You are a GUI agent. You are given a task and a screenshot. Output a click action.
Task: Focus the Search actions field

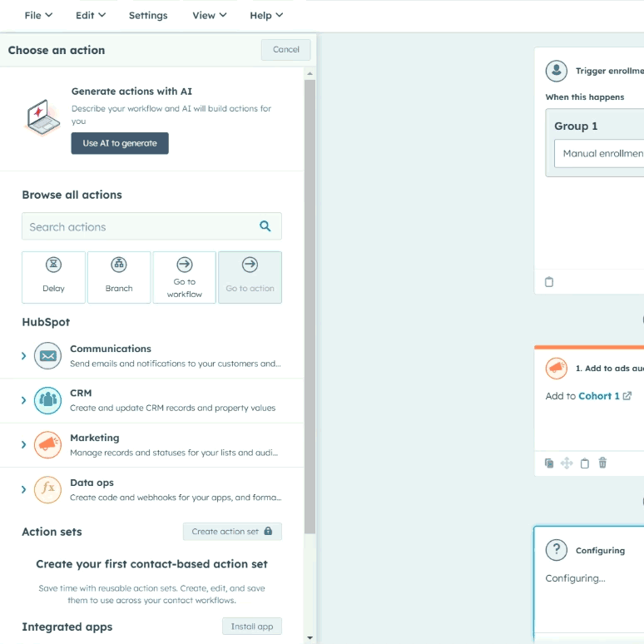point(151,226)
